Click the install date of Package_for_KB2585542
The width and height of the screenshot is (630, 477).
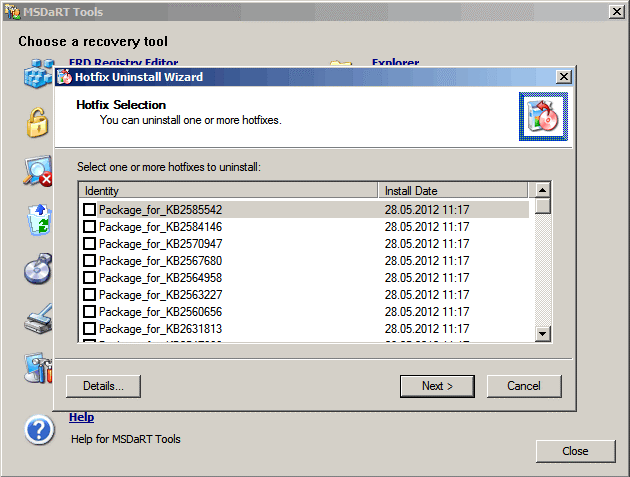click(x=427, y=210)
